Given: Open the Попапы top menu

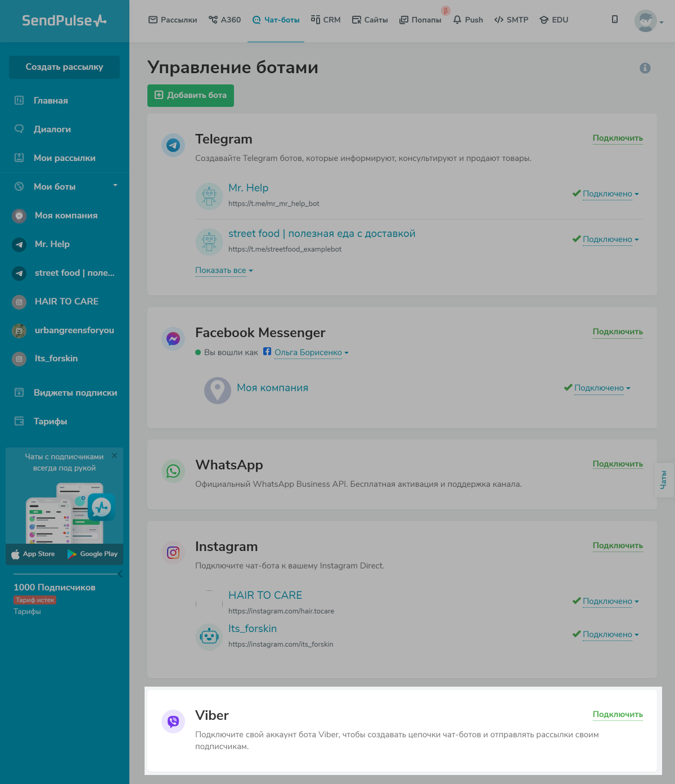Looking at the screenshot, I should coord(420,20).
